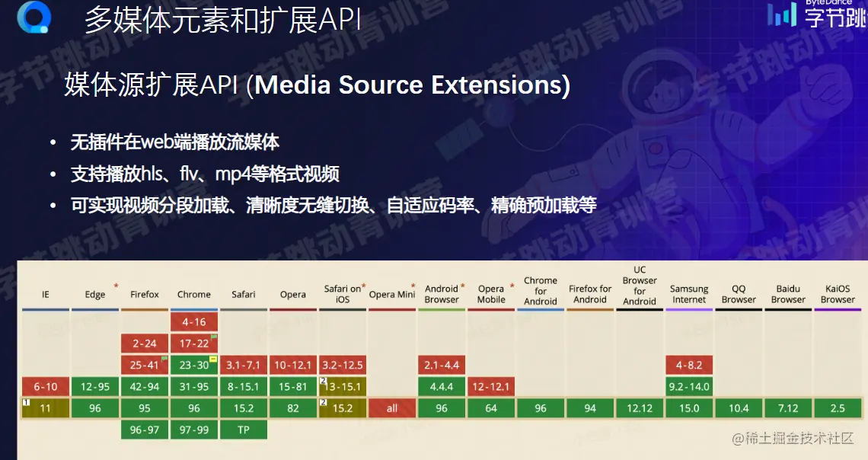
Task: Click the blue circular logo beside slide title
Action: point(34,17)
